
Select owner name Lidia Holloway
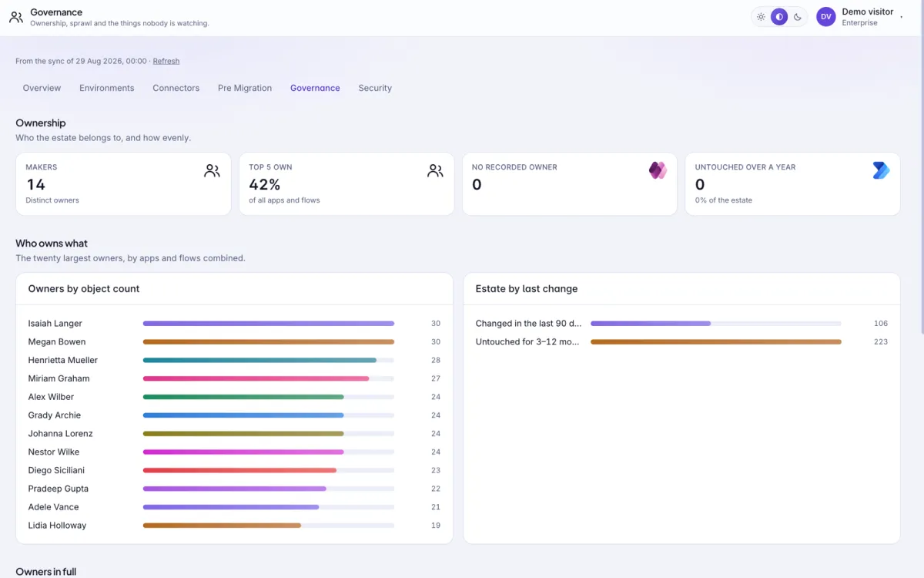57,526
